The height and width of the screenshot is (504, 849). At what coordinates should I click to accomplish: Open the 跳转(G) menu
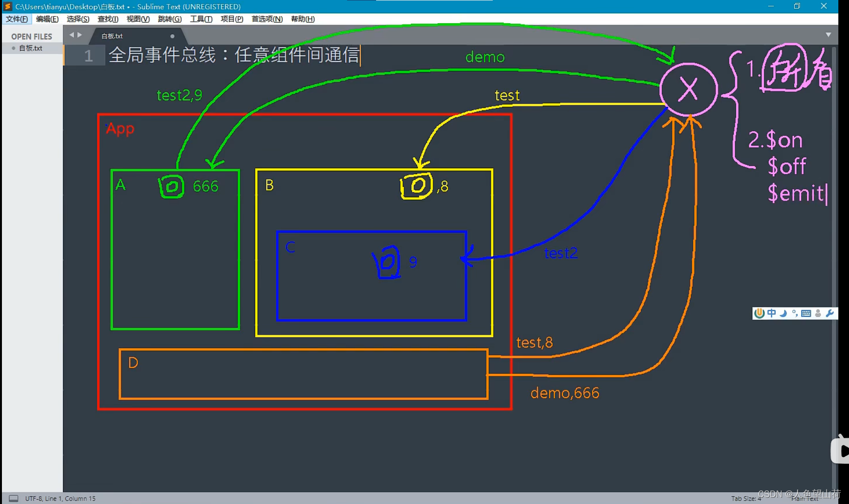[x=169, y=19]
